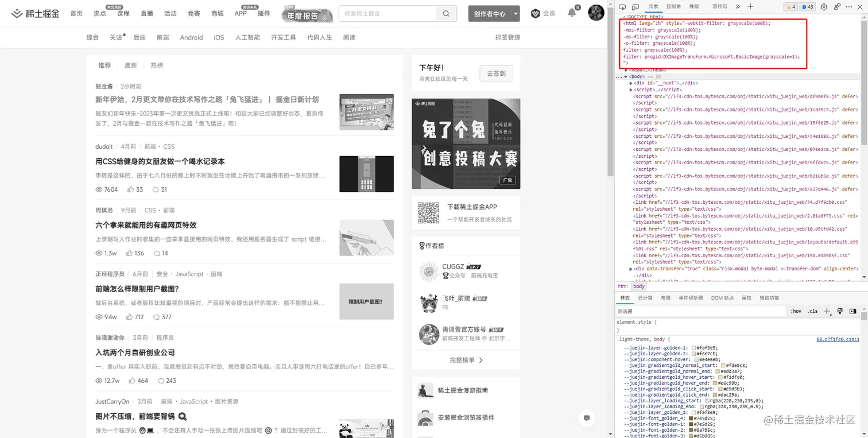Click the views icon showing 7604

point(99,189)
